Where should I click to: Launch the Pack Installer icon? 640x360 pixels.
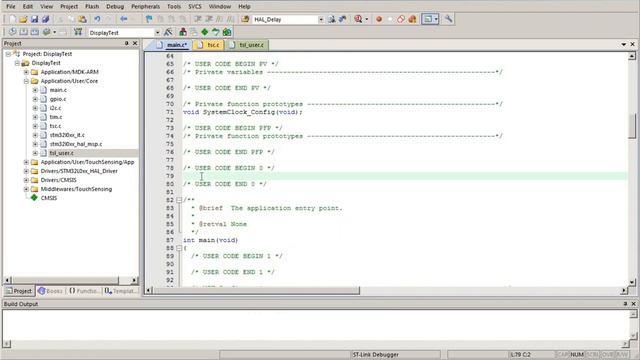pos(227,32)
